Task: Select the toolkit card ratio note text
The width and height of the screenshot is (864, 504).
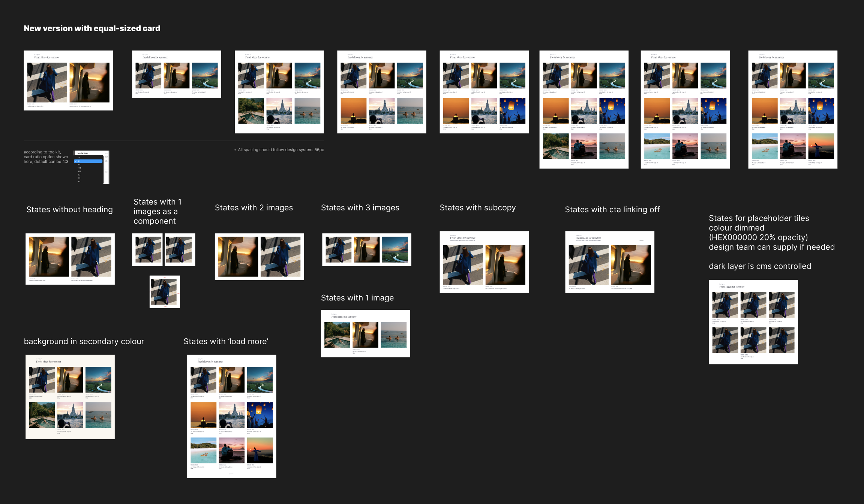Action: click(46, 157)
